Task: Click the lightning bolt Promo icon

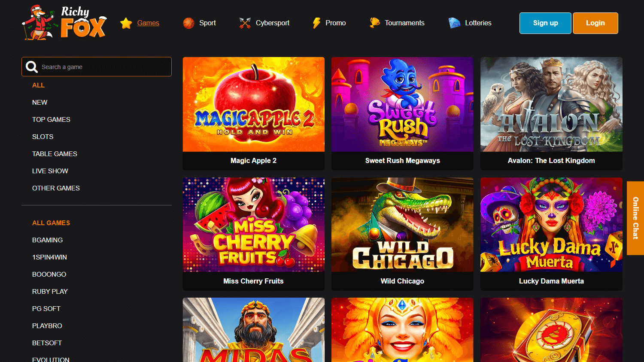Action: pyautogui.click(x=316, y=23)
